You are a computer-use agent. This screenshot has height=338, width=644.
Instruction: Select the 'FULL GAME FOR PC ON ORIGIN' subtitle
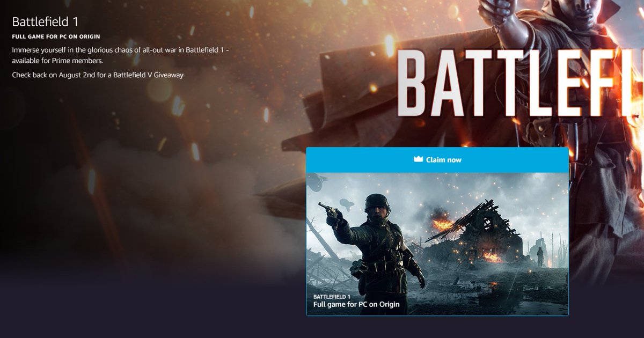coord(57,37)
